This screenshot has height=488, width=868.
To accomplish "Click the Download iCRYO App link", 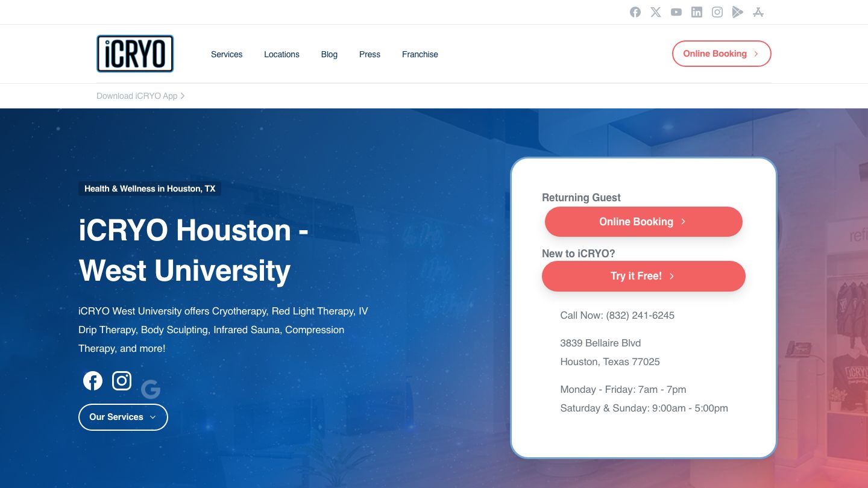I will pyautogui.click(x=140, y=96).
